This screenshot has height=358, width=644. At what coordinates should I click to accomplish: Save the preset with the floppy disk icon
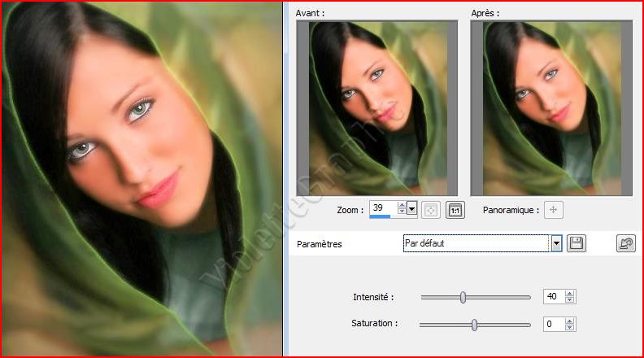[577, 243]
